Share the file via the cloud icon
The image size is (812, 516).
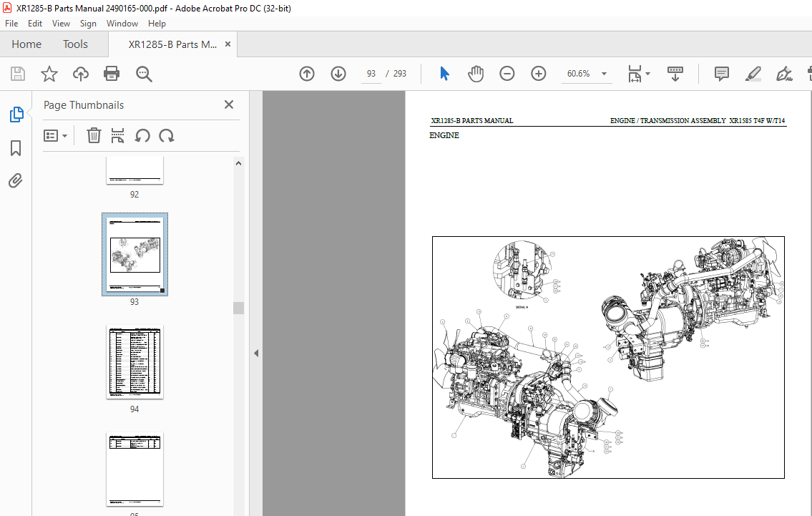80,73
